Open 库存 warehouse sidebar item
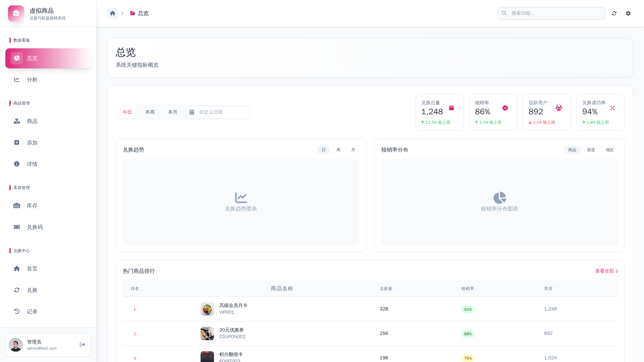 click(32, 206)
